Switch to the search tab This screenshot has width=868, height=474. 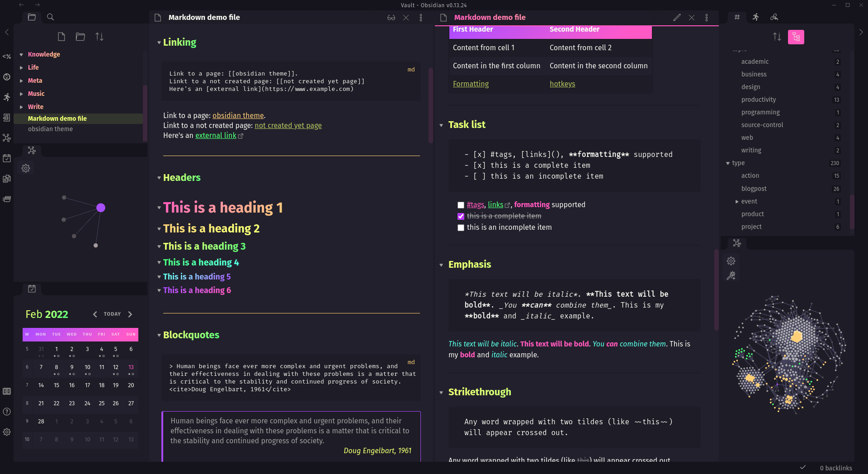pos(51,17)
